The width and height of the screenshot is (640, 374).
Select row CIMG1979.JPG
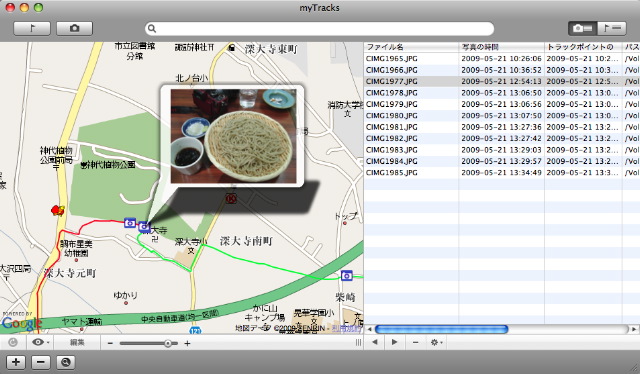[x=502, y=104]
